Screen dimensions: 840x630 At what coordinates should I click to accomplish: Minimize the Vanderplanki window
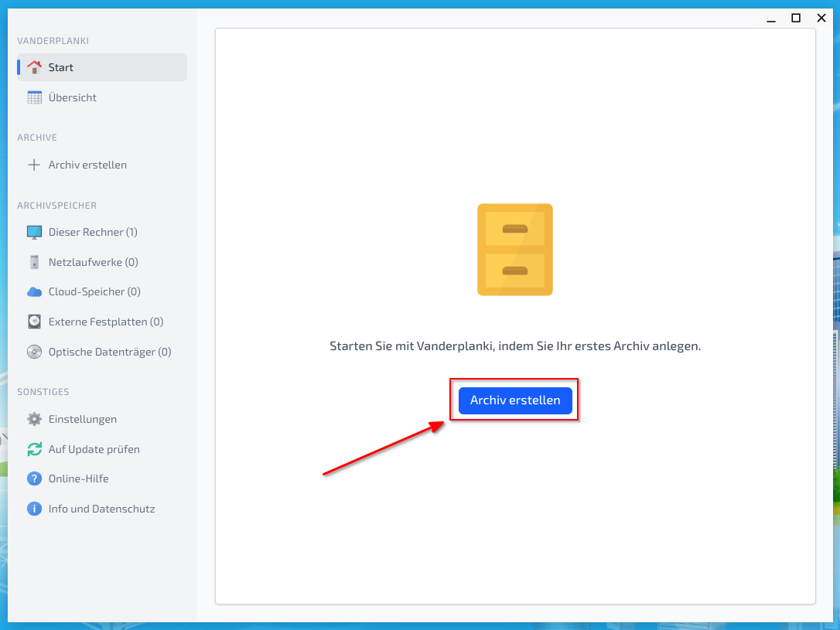point(771,19)
